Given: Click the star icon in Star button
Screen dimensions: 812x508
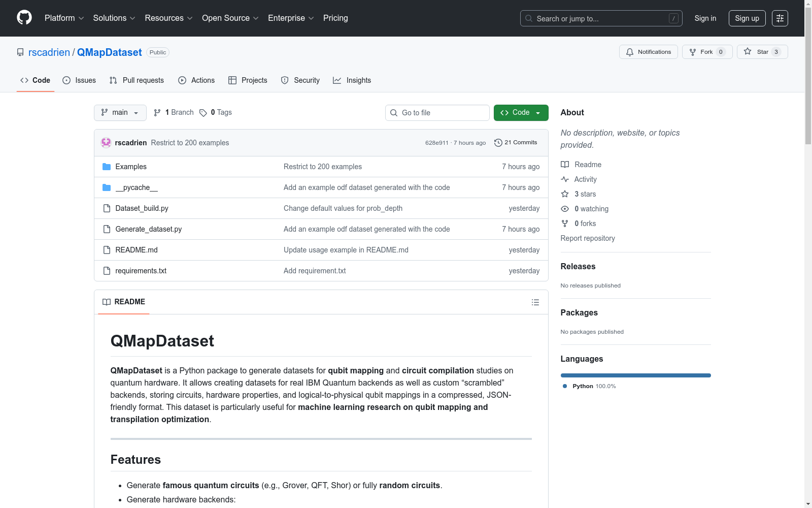Looking at the screenshot, I should pos(748,51).
